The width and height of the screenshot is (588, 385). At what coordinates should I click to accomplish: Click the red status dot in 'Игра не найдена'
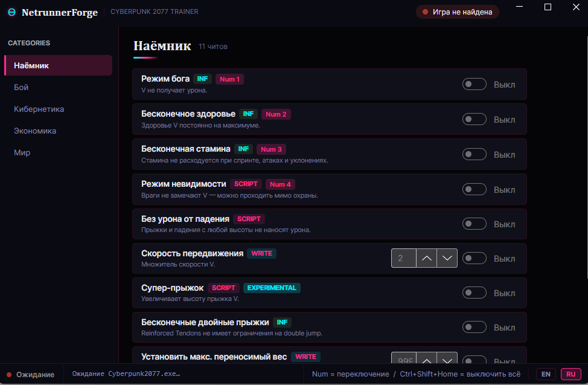point(425,12)
